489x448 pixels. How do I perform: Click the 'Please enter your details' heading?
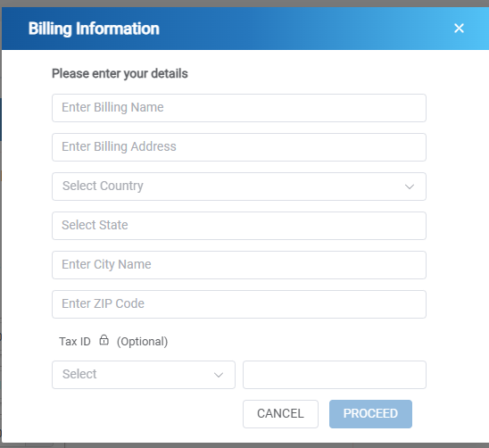(120, 74)
